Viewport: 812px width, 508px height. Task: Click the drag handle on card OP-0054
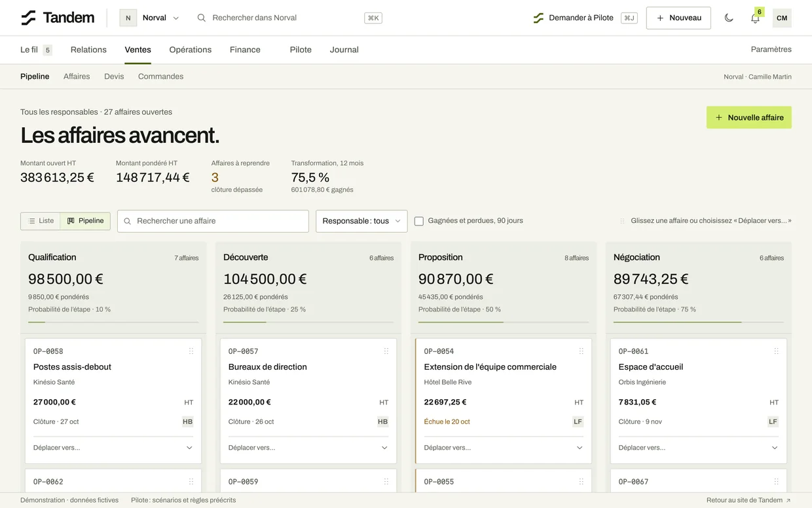(581, 351)
